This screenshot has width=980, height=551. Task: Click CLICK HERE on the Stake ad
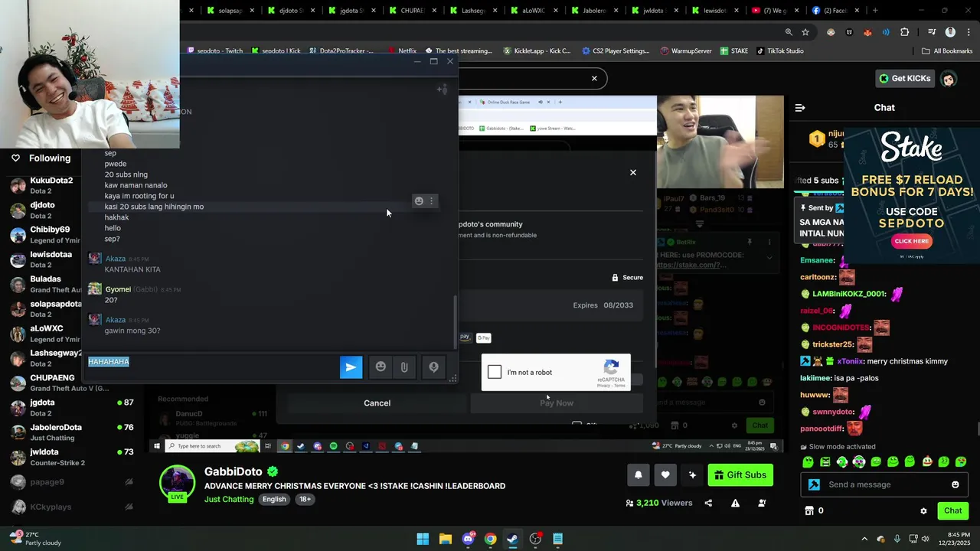911,241
